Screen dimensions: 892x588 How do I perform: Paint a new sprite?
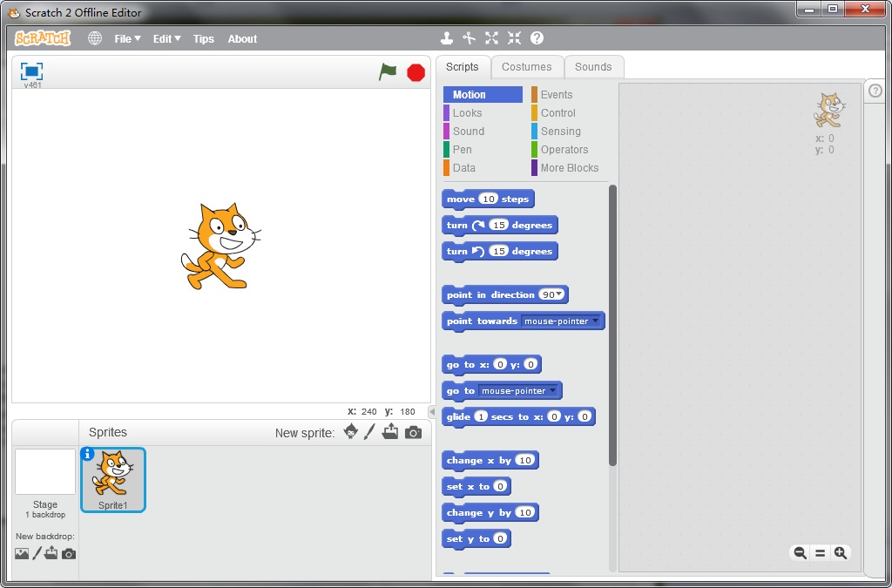click(369, 431)
